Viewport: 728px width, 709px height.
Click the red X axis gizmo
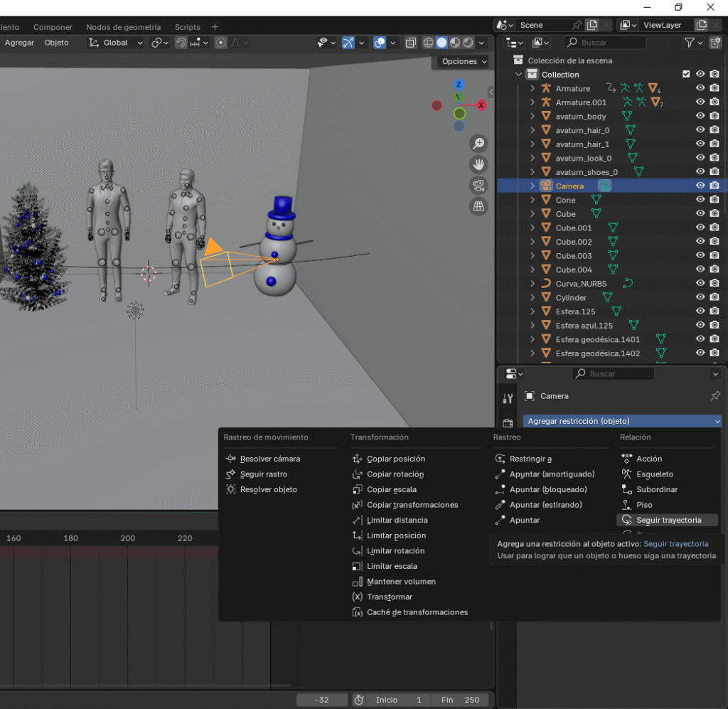click(481, 105)
